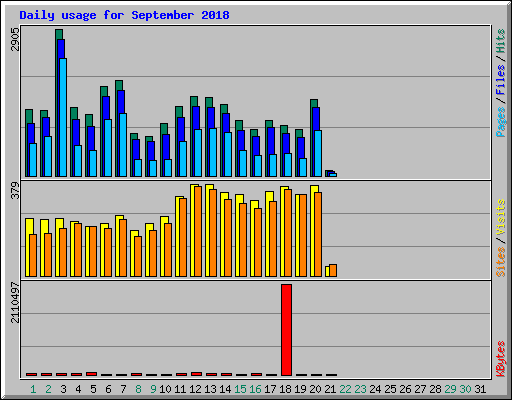Click the cyan pages bar for day 20

(x=318, y=153)
